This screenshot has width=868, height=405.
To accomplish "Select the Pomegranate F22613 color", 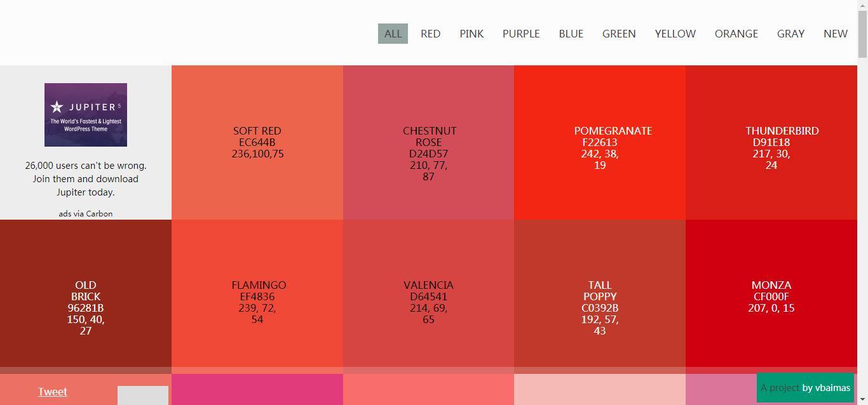I will [x=600, y=142].
